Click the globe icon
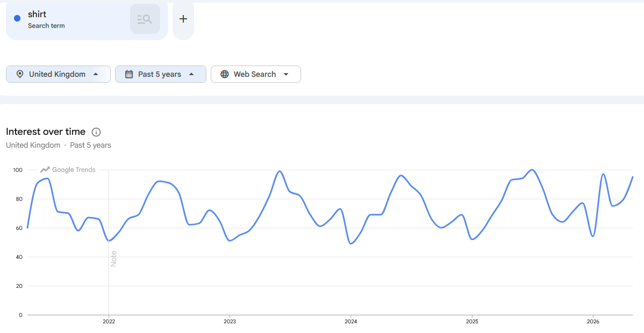The height and width of the screenshot is (333, 644). click(x=224, y=74)
